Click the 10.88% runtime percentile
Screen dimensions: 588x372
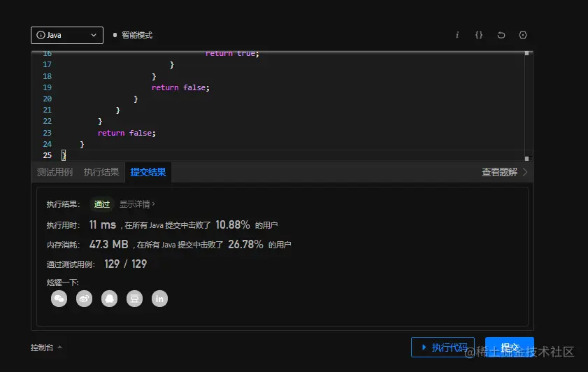click(x=233, y=224)
